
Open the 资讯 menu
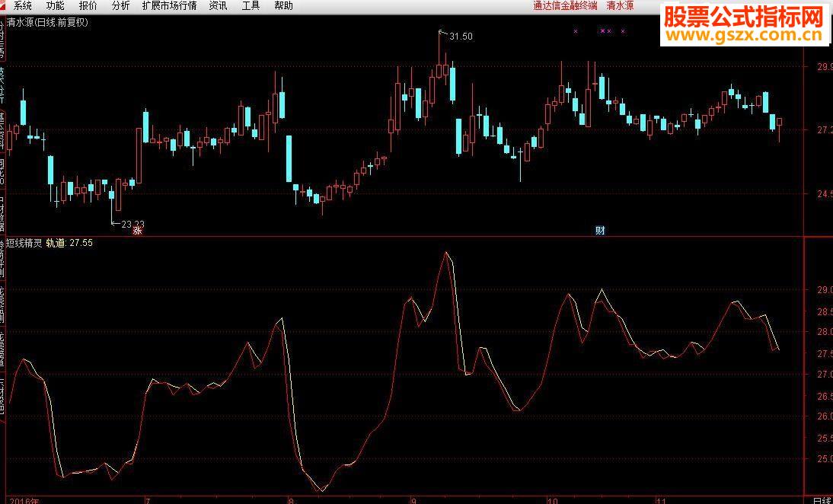click(219, 6)
